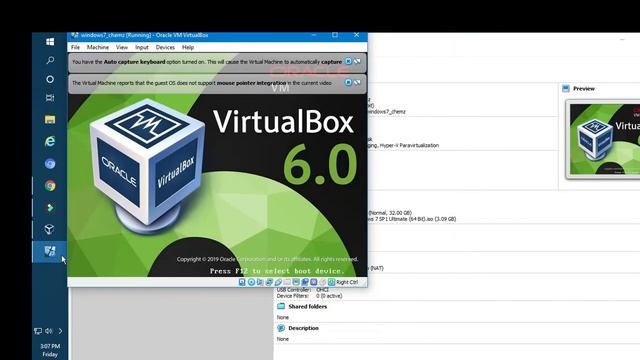Image resolution: width=640 pixels, height=360 pixels.
Task: Select the running VM taskbar icon
Action: pos(50,251)
